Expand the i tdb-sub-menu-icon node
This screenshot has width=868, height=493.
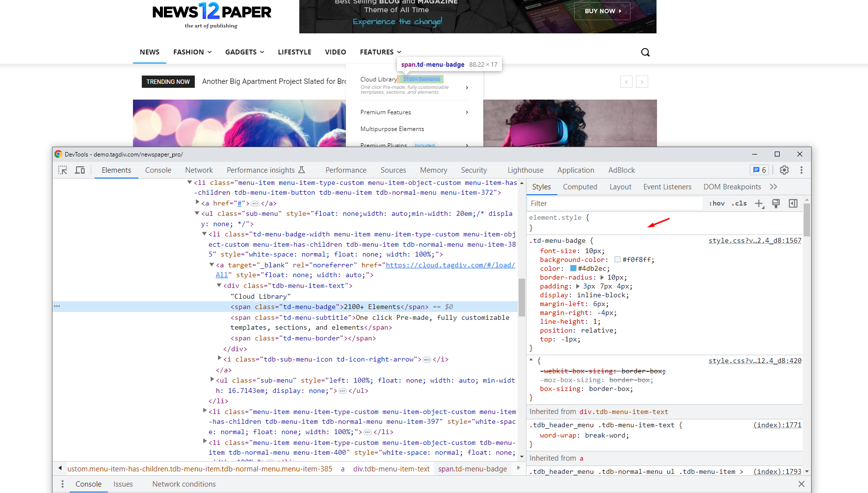click(219, 358)
